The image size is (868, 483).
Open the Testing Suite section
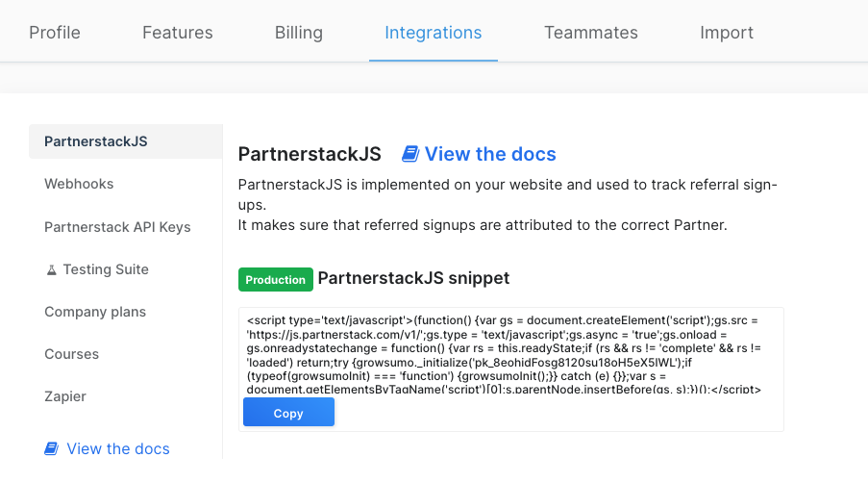coord(105,269)
